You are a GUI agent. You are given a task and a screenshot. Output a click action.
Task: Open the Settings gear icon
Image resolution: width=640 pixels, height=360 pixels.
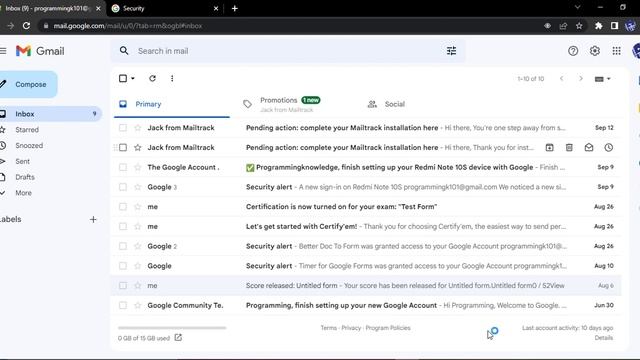tap(595, 51)
